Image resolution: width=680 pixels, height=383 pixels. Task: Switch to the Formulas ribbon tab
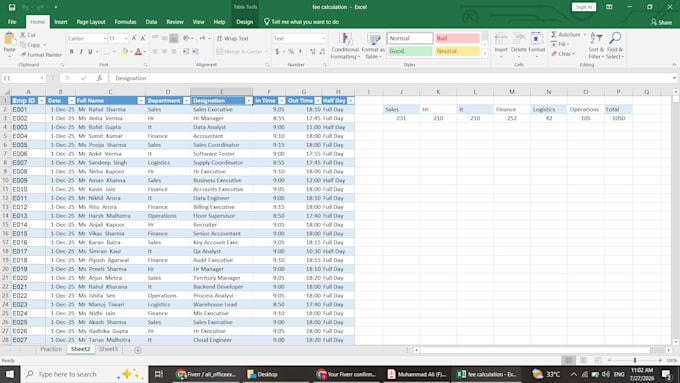[x=125, y=22]
